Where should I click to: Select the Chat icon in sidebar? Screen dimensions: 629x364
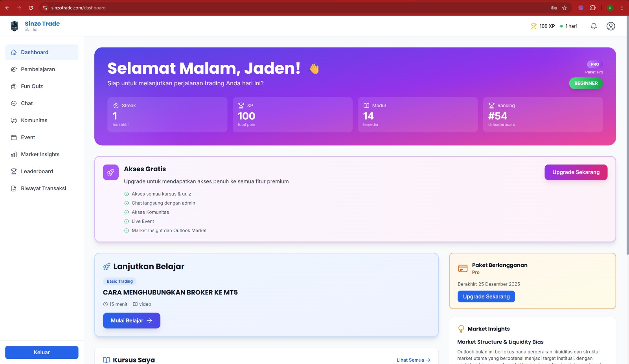coord(14,103)
